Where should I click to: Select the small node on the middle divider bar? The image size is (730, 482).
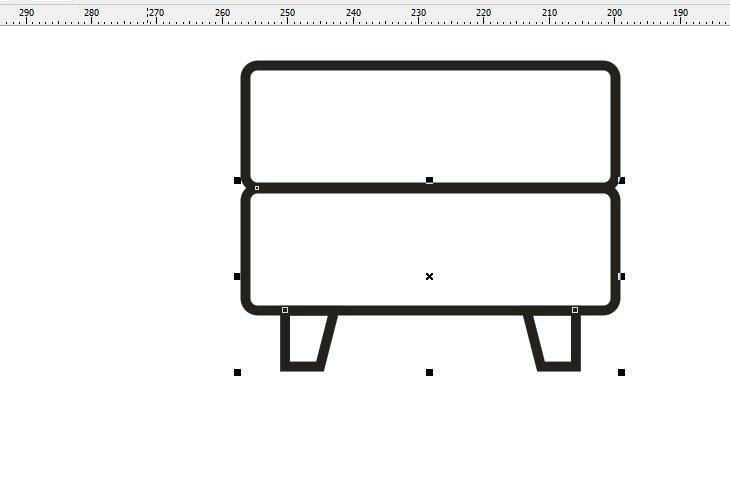257,188
